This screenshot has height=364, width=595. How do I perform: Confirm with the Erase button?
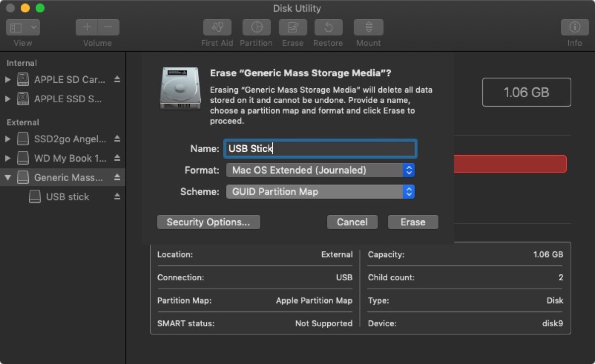[413, 222]
